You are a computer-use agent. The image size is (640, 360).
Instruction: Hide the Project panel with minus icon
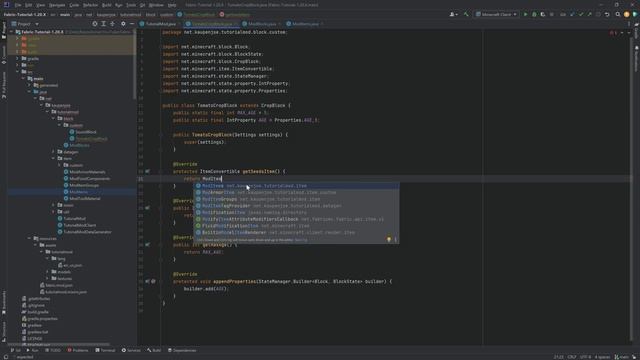coord(132,24)
